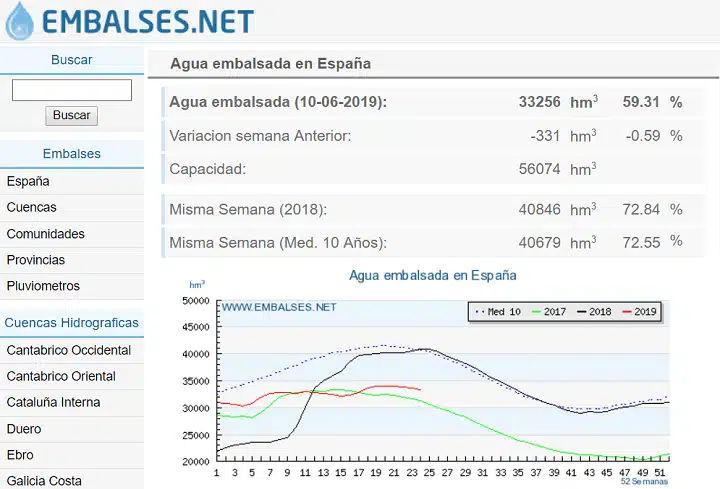720x489 pixels.
Task: Open Galicia Costa basin page
Action: coord(44,480)
